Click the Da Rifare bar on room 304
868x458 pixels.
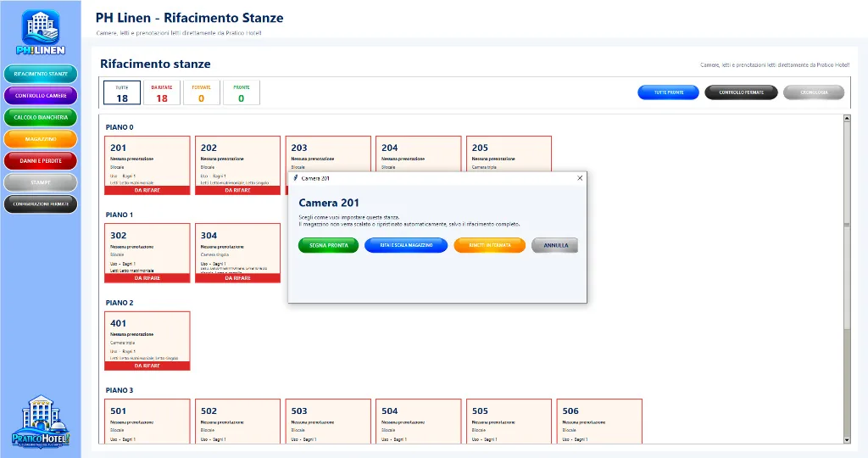pos(238,278)
